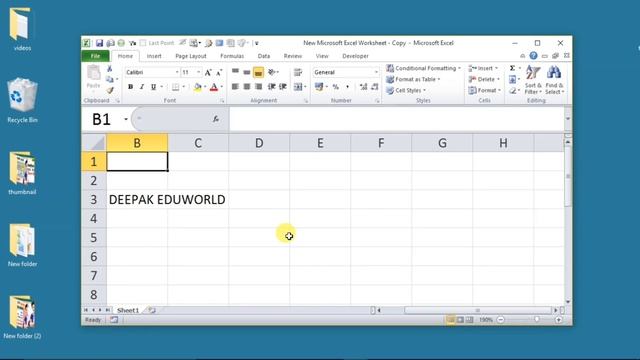Open the Conditional Formatting dropdown
This screenshot has height=360, width=640.
424,68
